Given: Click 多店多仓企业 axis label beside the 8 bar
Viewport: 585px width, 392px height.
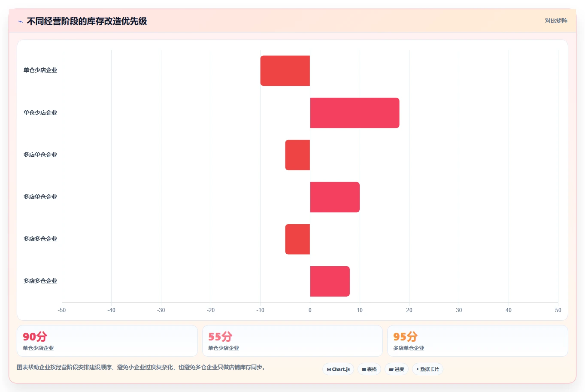Looking at the screenshot, I should [40, 281].
